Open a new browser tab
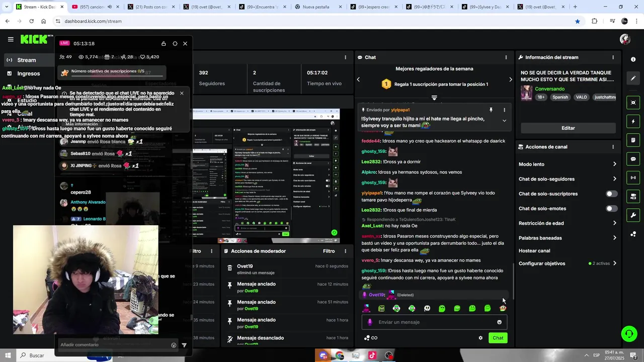The height and width of the screenshot is (362, 644). point(575,7)
